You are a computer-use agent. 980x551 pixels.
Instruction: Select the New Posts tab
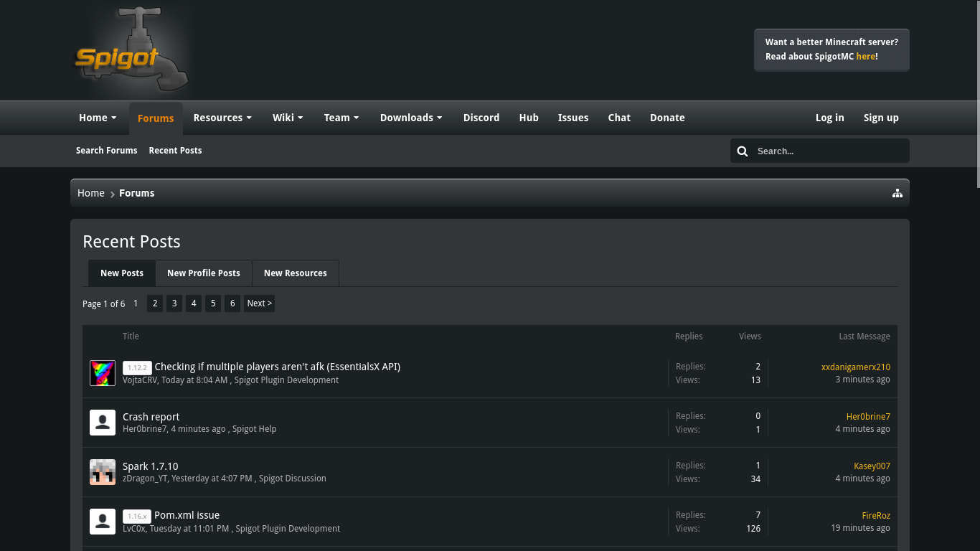(122, 273)
